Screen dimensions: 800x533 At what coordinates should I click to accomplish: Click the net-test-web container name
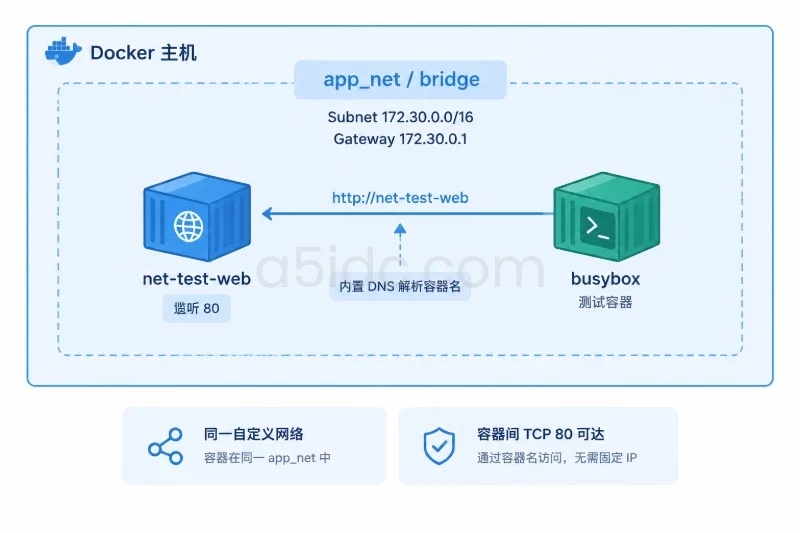[x=196, y=278]
